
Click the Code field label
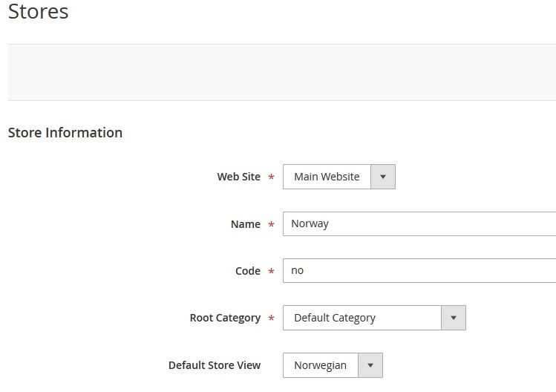[247, 271]
